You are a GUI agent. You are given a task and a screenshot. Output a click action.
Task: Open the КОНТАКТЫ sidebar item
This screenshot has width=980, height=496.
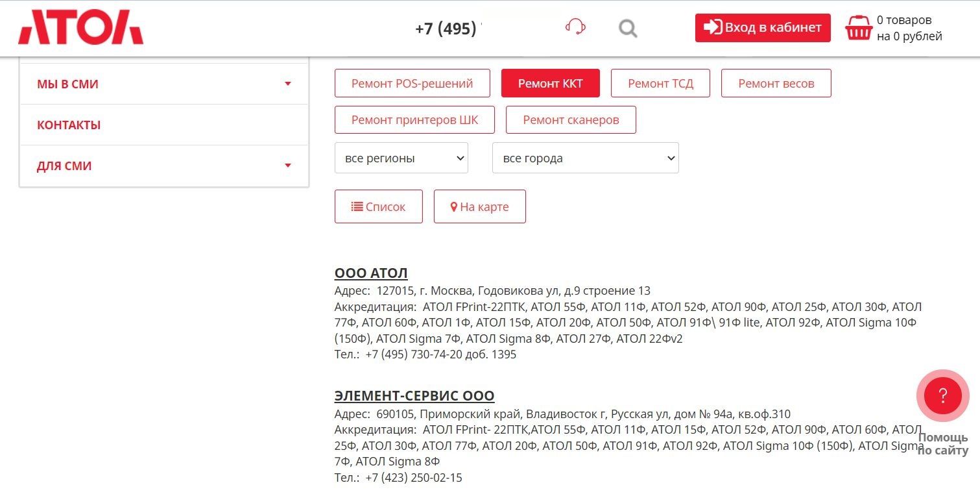pos(164,125)
